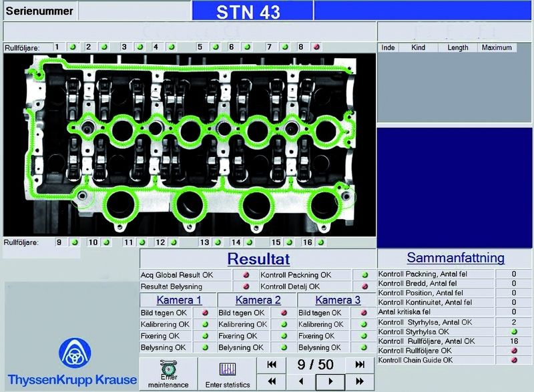
Task: Click the Kontroll Packning, Antal fel row label
Action: pos(423,274)
